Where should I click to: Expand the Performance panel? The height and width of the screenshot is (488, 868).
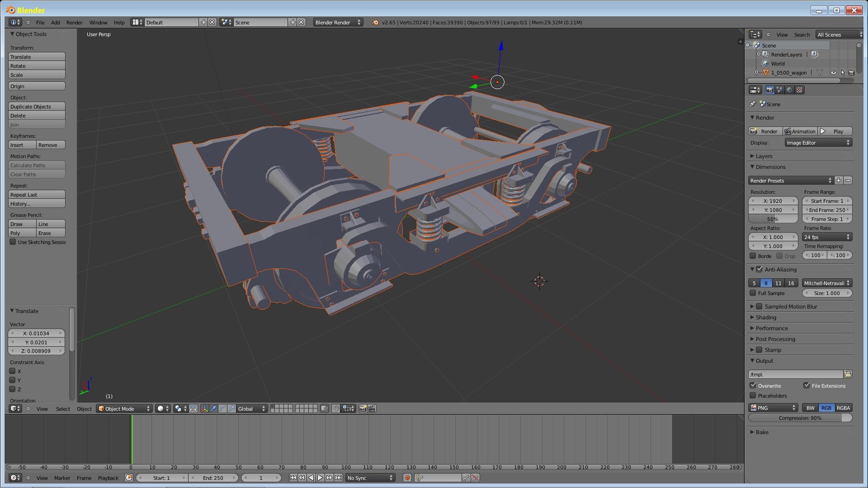(771, 328)
